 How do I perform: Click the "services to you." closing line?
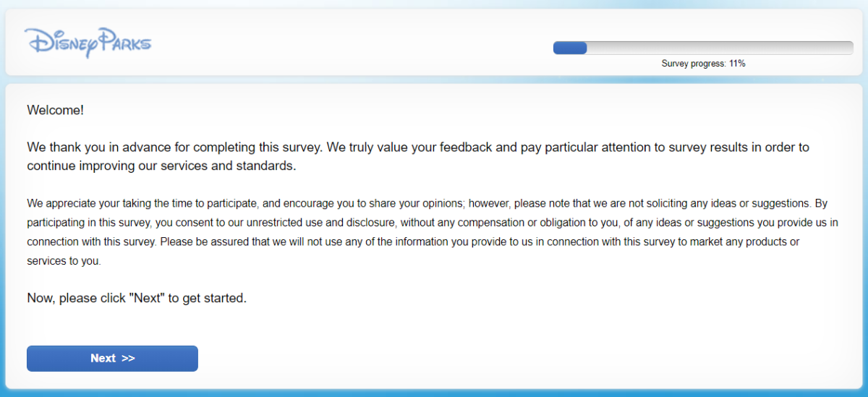coord(64,261)
